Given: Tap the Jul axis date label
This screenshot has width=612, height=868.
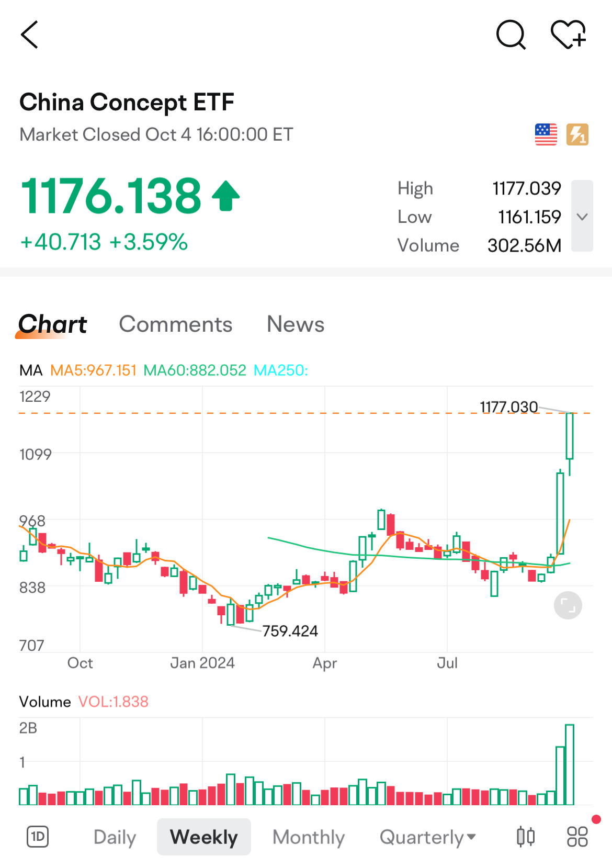Looking at the screenshot, I should (447, 663).
